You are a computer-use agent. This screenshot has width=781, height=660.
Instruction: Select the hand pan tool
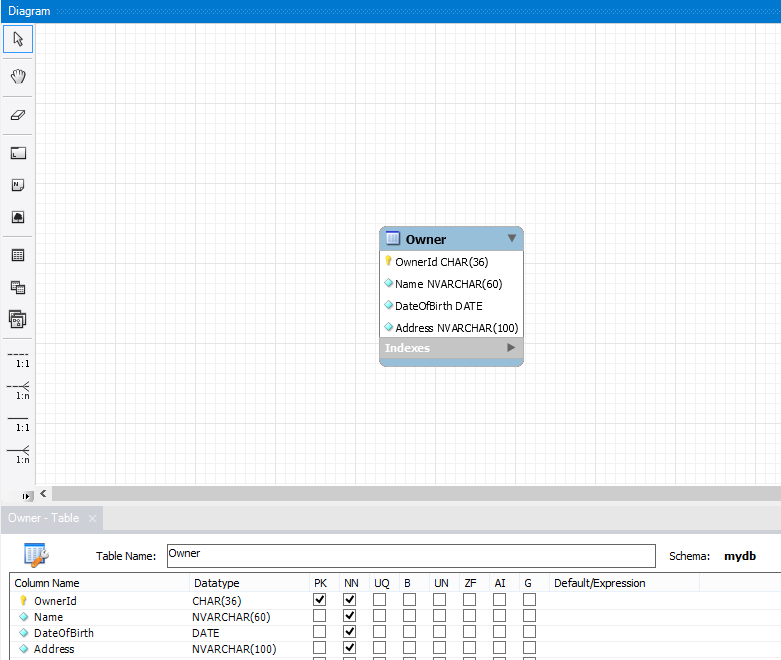pyautogui.click(x=18, y=77)
